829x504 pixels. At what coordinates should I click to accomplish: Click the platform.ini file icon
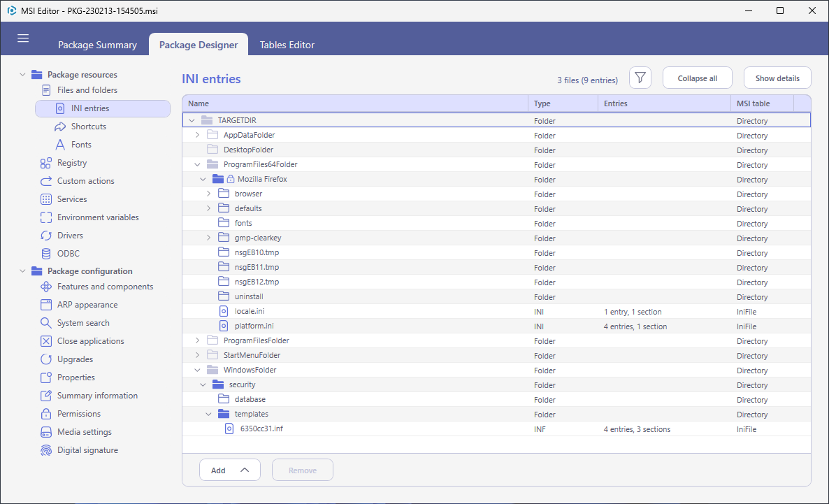pos(224,326)
